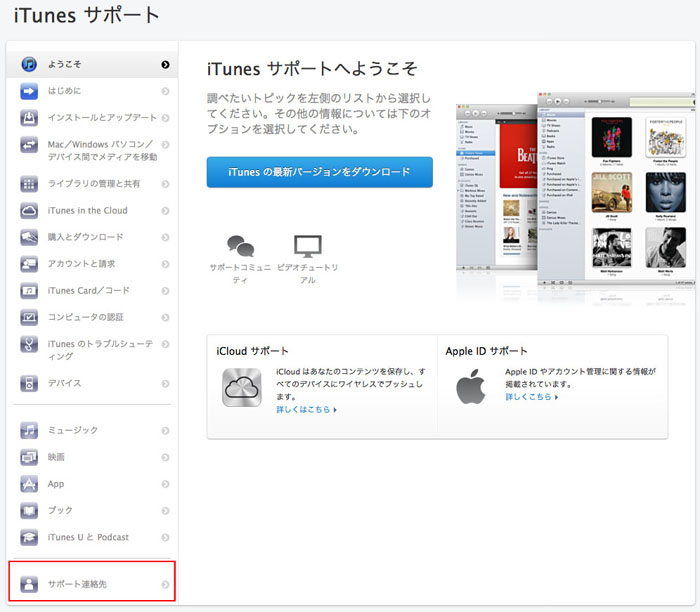This screenshot has height=612, width=700.
Task: Select ようこそ in the sidebar
Action: tap(92, 64)
